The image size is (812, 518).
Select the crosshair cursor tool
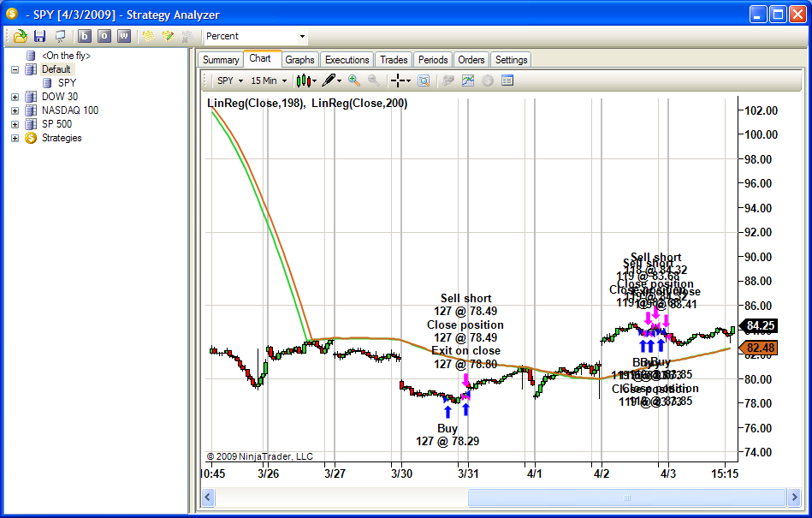pos(397,80)
